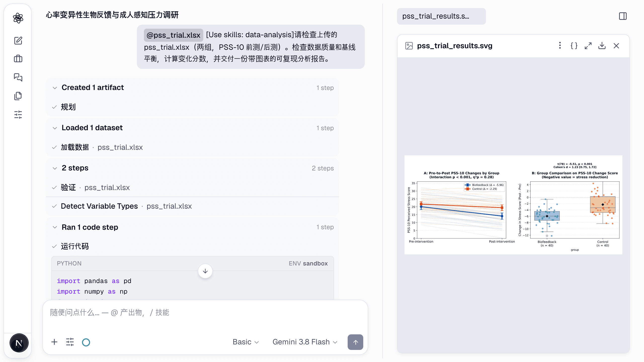The width and height of the screenshot is (644, 362).
Task: Open the more options menu for pss_trial_results.svg
Action: pos(560,46)
